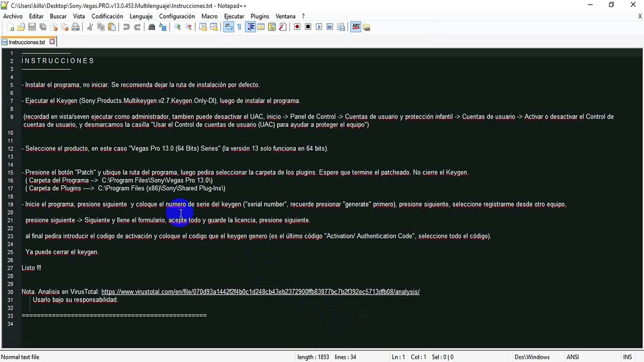Screen dimensions: 644x362
Task: Open the Lenguaje menu
Action: pos(141,16)
